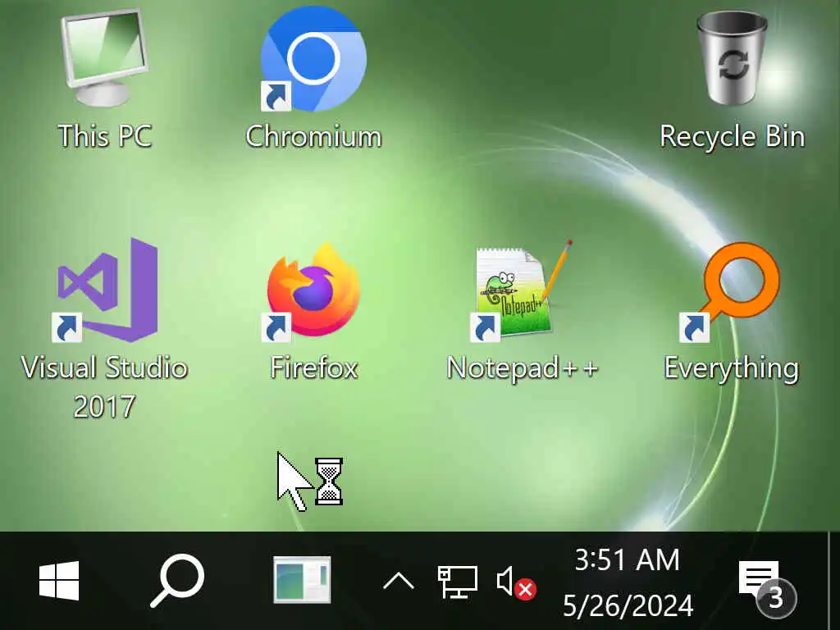The image size is (840, 630).
Task: Open the clock showing 3:51 AM
Action: coord(628,582)
